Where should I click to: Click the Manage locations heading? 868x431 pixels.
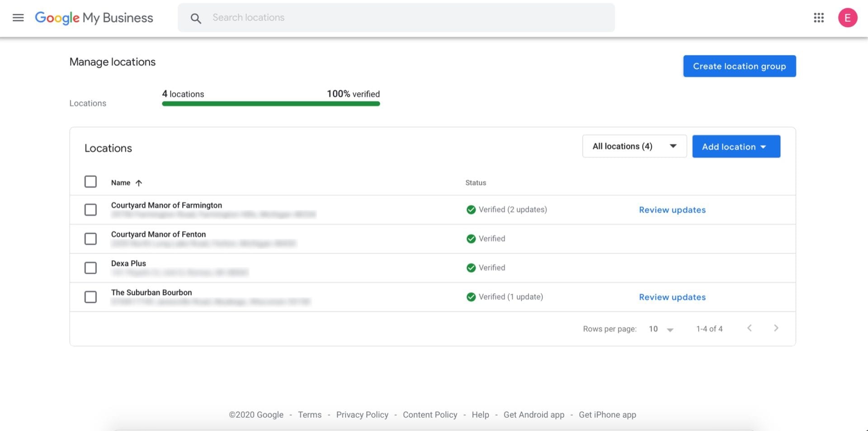(112, 62)
